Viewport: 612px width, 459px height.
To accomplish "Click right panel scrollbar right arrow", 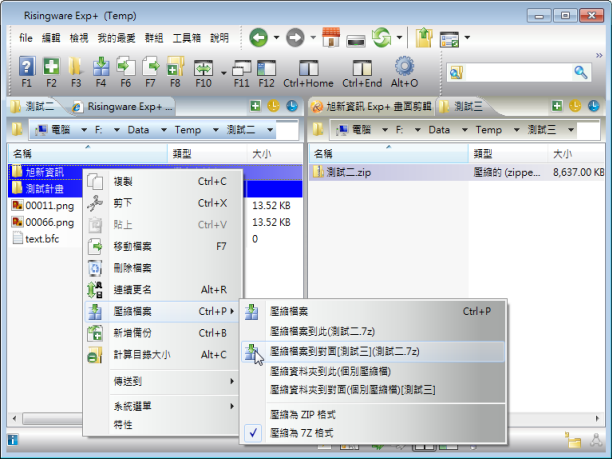I will [597, 419].
